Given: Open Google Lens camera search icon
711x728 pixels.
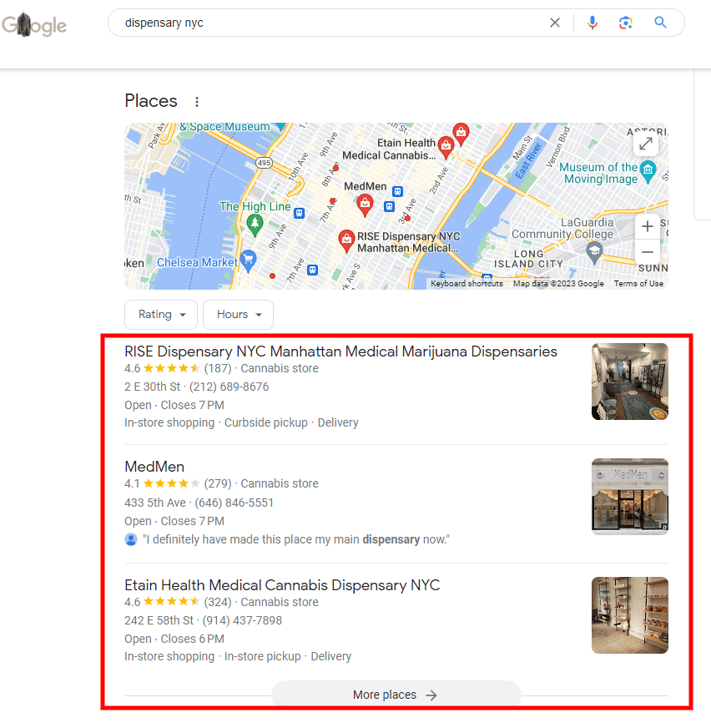Looking at the screenshot, I should 626,23.
